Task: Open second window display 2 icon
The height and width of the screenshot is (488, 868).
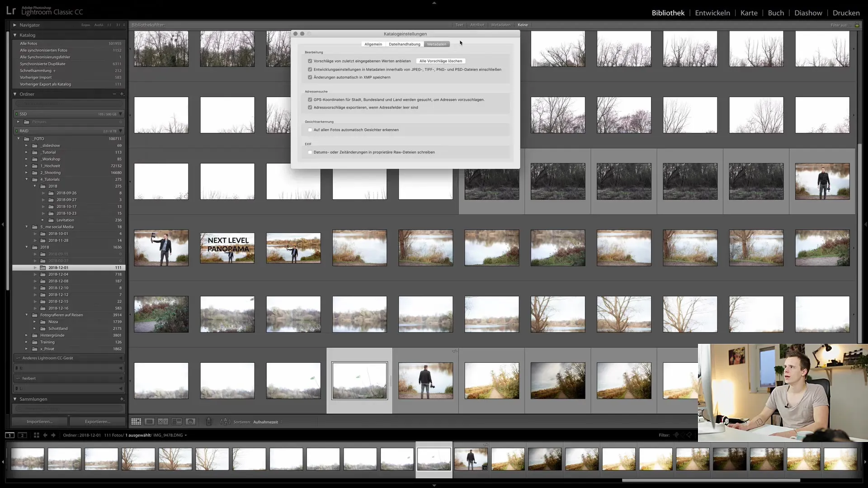Action: coord(22,435)
